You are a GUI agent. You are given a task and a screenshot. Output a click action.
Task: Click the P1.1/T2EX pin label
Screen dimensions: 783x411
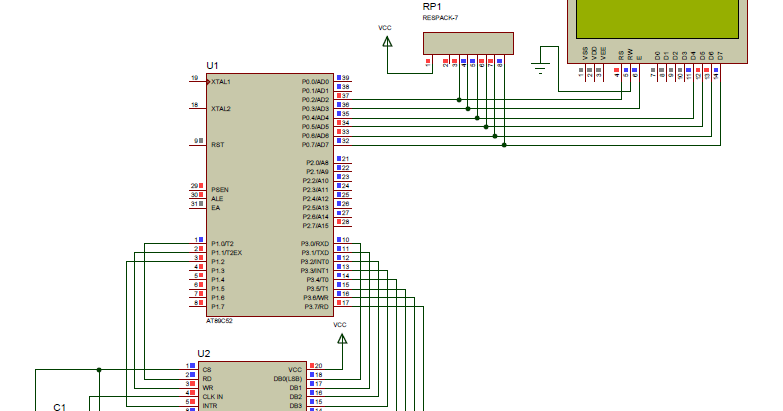coord(226,253)
